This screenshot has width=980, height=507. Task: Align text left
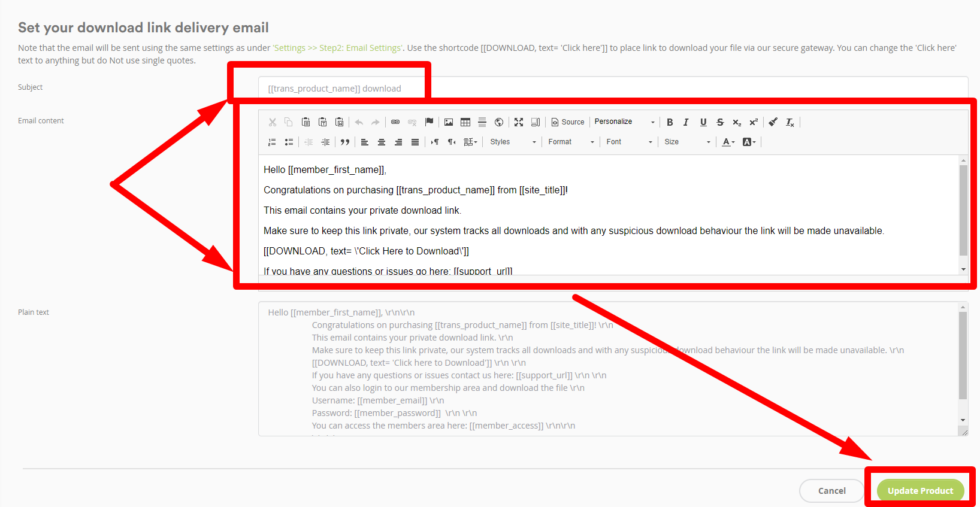coord(365,142)
